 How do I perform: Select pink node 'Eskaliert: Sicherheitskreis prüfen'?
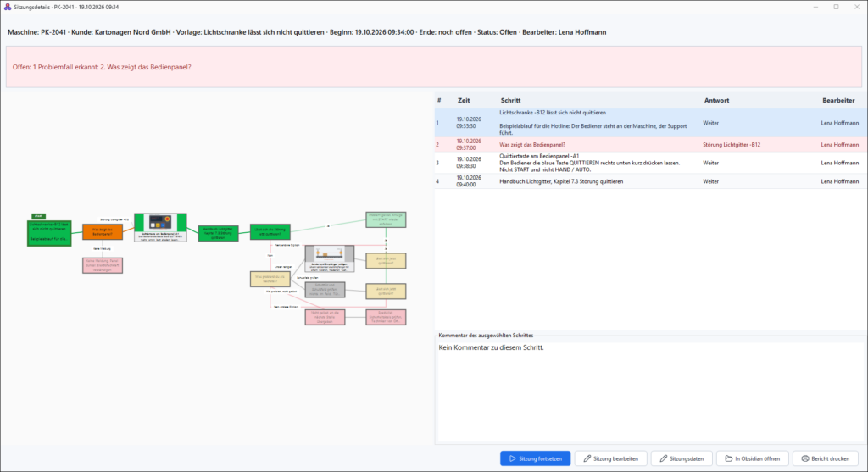pyautogui.click(x=386, y=317)
